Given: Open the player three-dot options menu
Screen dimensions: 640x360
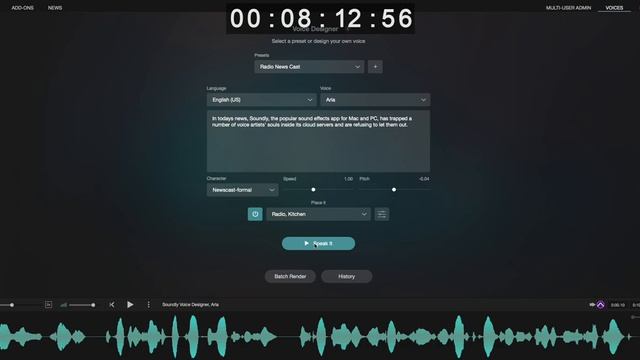Looking at the screenshot, I should click(x=149, y=304).
